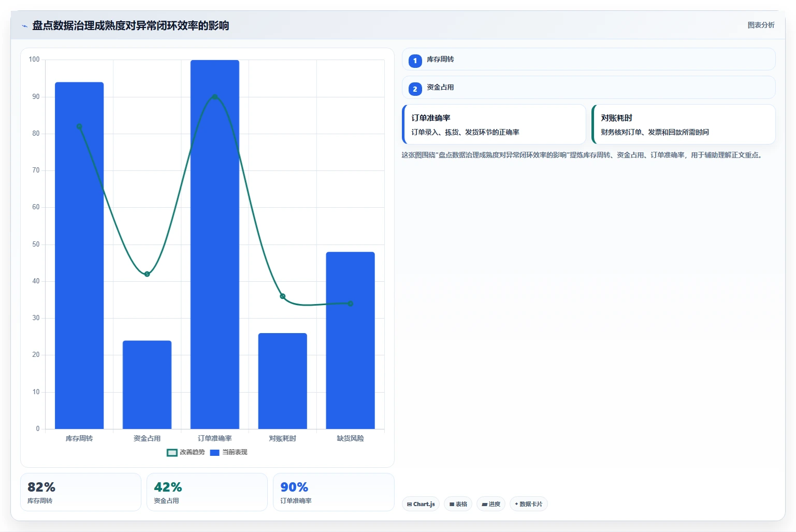Image resolution: width=796 pixels, height=532 pixels.
Task: Click the y-axis value 50
Action: pos(36,244)
